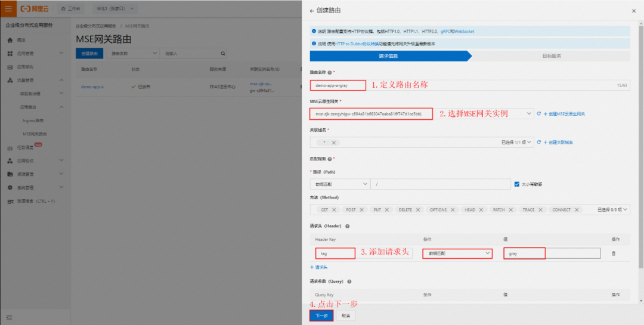This screenshot has height=325, width=644.
Task: Remove the POST method tag
Action: click(x=361, y=210)
